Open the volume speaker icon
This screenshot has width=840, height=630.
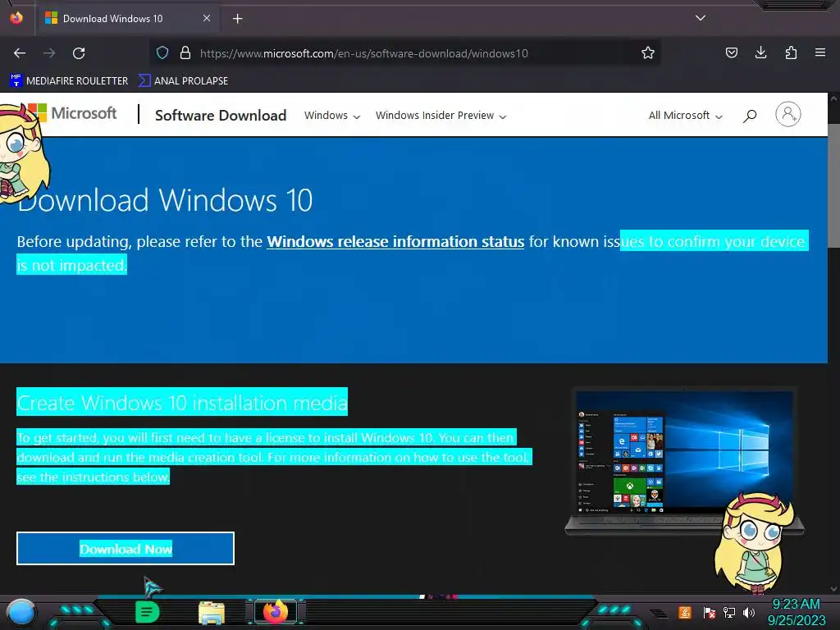pyautogui.click(x=749, y=612)
